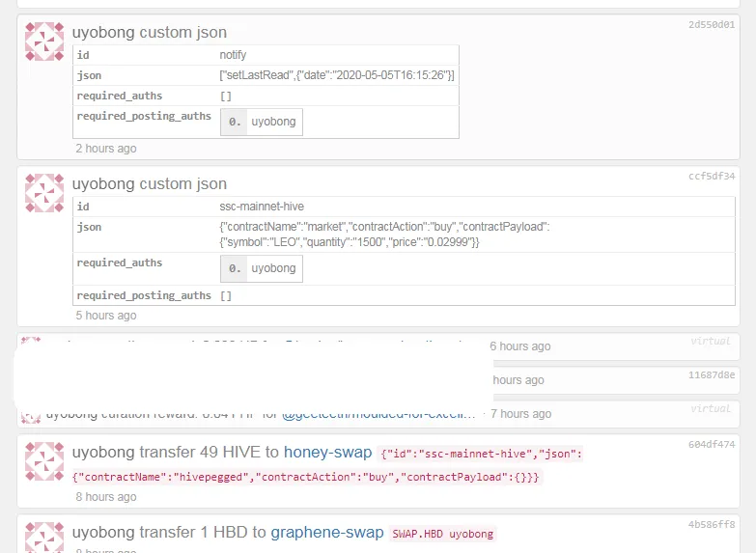
Task: Click the '7 hours ago' timestamp
Action: click(x=520, y=414)
